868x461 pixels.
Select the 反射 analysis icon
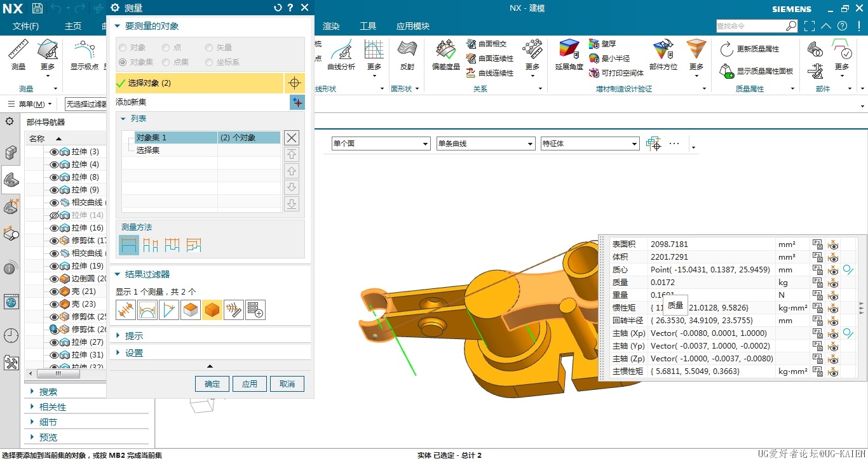coord(407,54)
